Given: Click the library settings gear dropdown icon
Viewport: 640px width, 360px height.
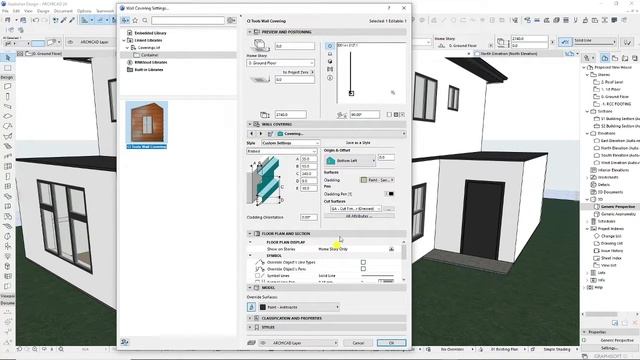Looking at the screenshot, I should tap(231, 20).
